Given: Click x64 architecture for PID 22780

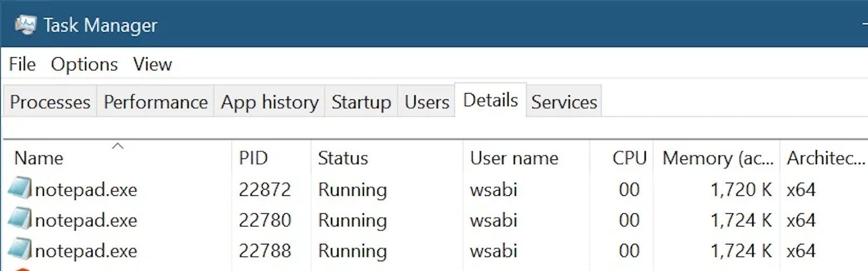Looking at the screenshot, I should tap(801, 220).
